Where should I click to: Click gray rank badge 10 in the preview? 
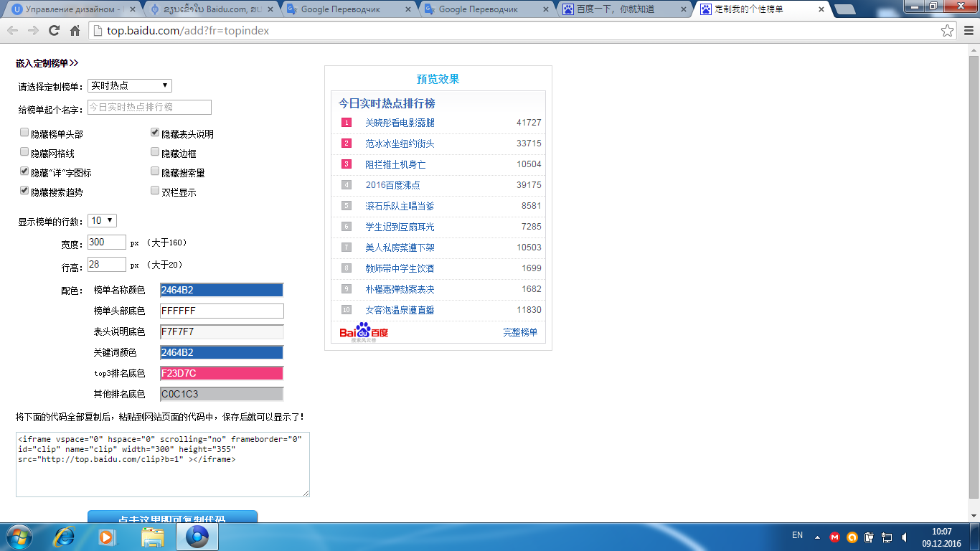pyautogui.click(x=347, y=310)
